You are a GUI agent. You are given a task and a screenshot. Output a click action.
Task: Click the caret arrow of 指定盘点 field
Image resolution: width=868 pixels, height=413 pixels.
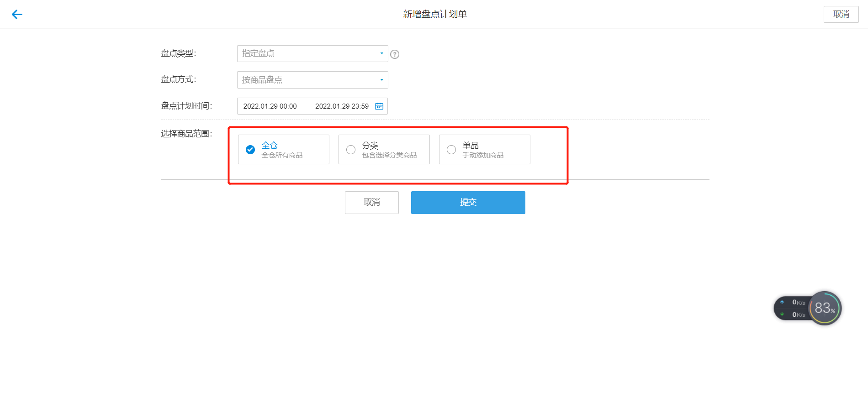pos(382,53)
